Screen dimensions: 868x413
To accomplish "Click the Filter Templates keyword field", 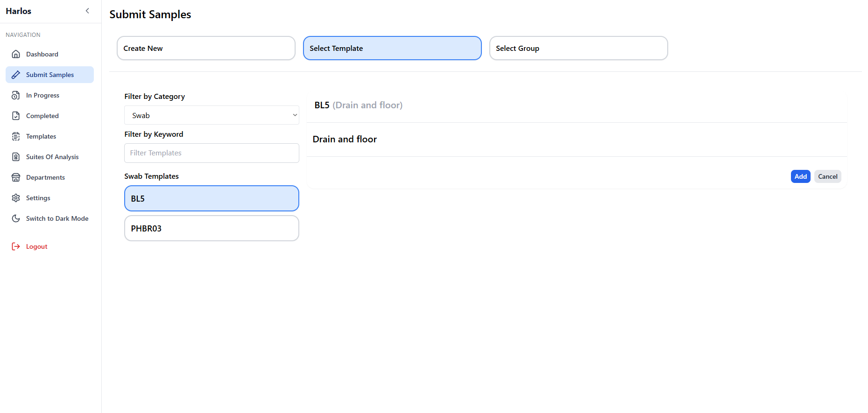I will coord(212,153).
